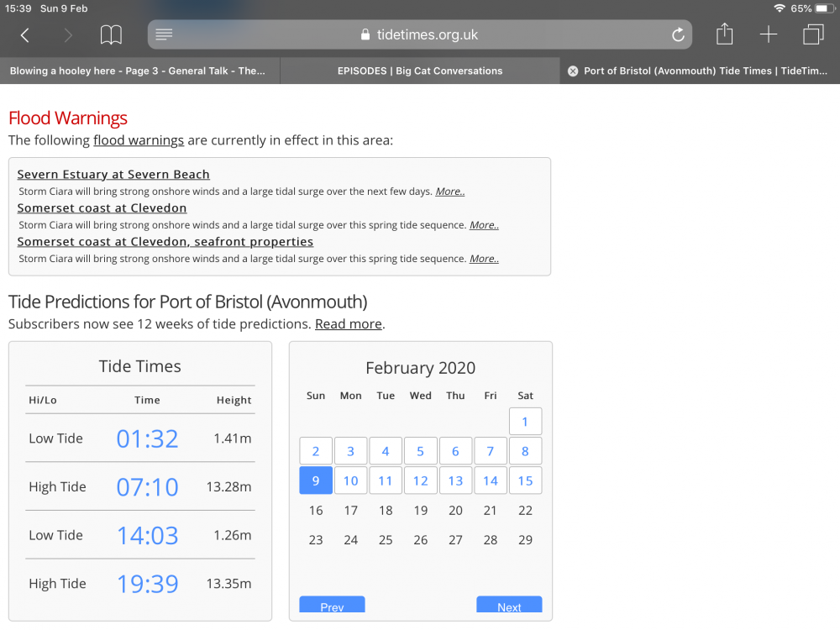Tap the tidetimes.org.uk address bar
Image resolution: width=840 pixels, height=630 pixels.
point(420,34)
